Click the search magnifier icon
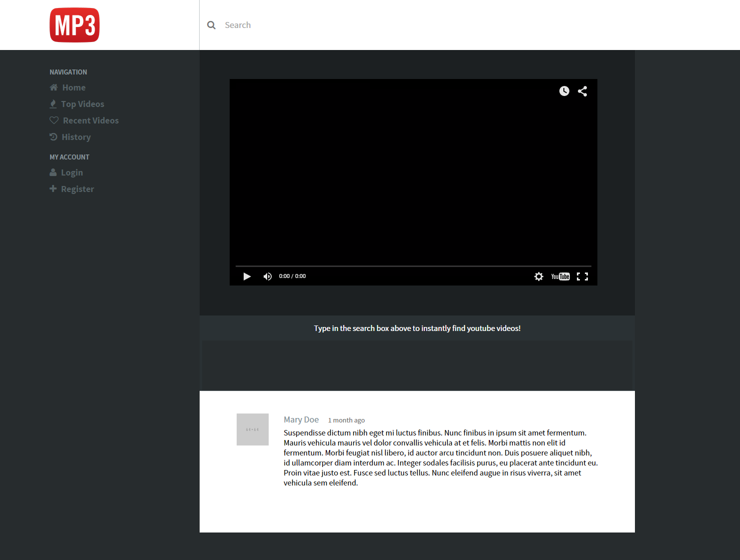Image resolution: width=740 pixels, height=560 pixels. (x=212, y=25)
